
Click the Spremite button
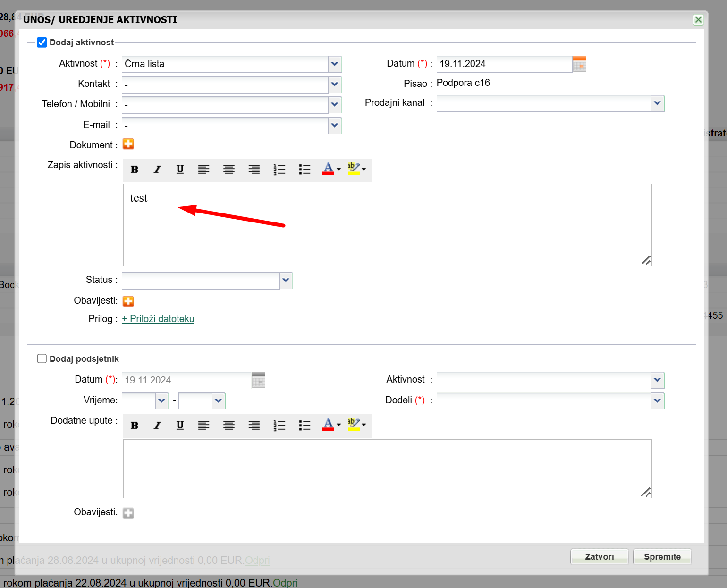[x=662, y=557]
